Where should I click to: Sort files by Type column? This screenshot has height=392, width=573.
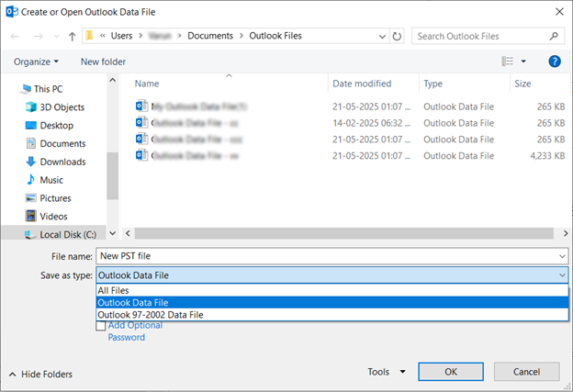433,84
